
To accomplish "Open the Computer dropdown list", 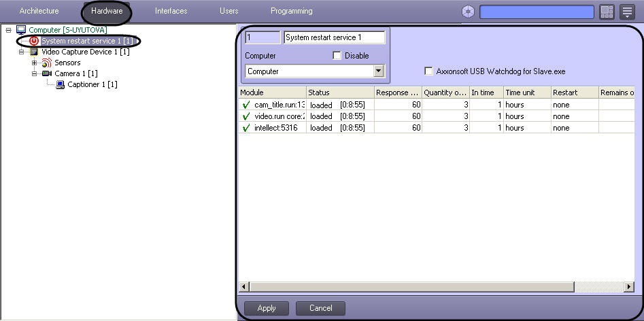I will tap(378, 71).
